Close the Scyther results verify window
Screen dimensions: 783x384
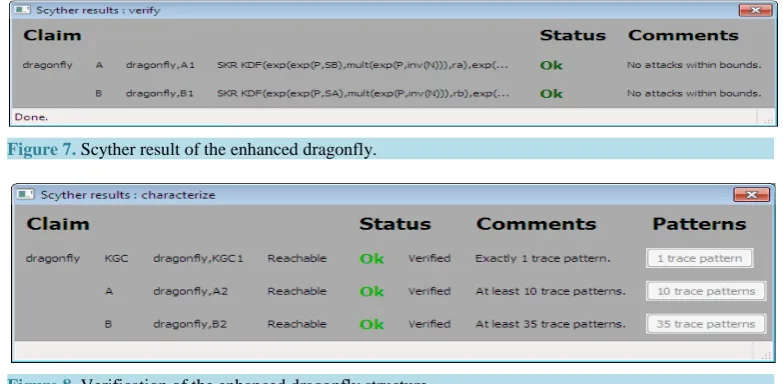(x=756, y=10)
